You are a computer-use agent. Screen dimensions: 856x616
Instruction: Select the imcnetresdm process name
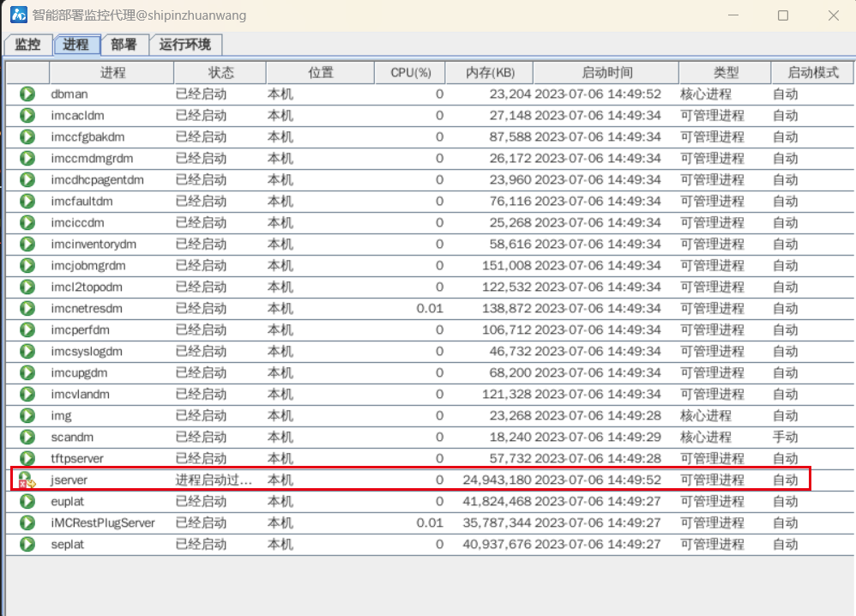[x=87, y=308]
